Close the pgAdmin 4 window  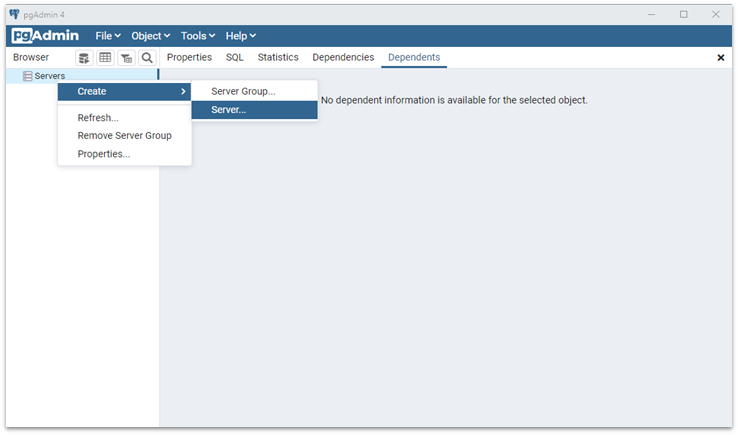715,15
